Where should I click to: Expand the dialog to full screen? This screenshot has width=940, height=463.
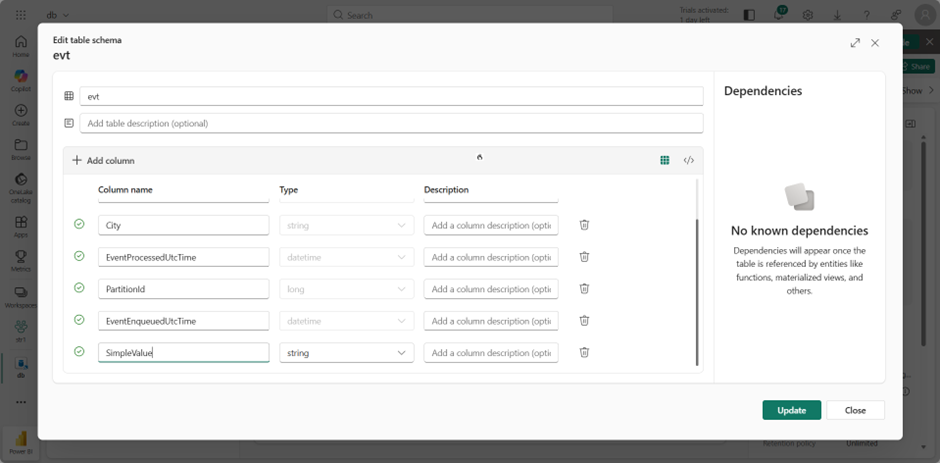[855, 43]
